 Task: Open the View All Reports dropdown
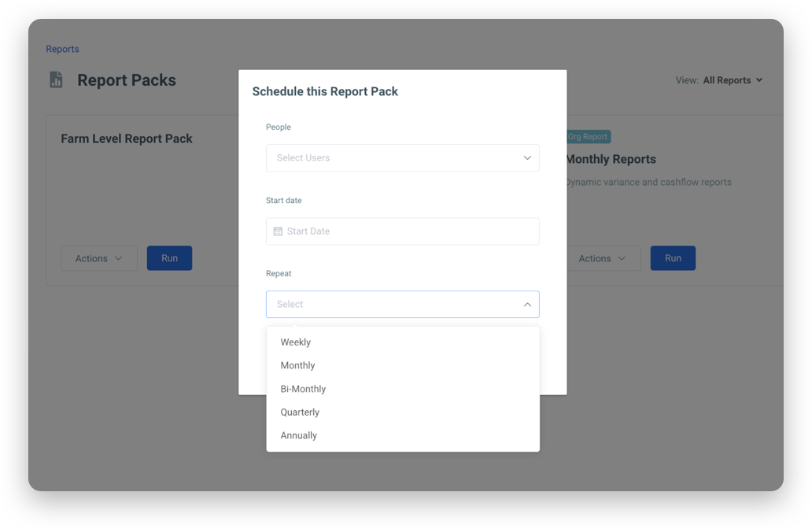[719, 80]
